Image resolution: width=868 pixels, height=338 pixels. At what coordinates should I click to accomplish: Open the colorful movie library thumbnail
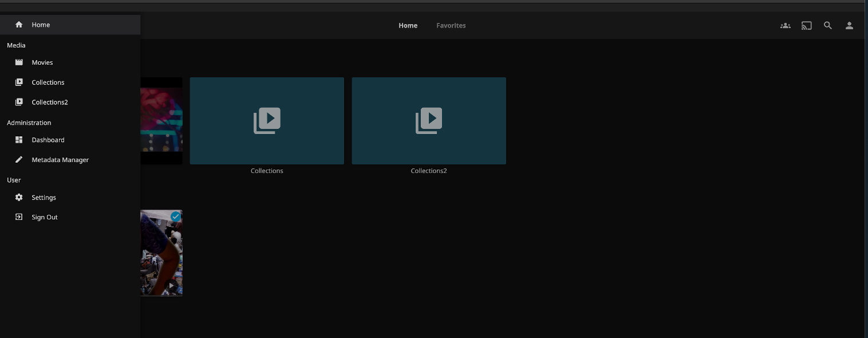(161, 121)
